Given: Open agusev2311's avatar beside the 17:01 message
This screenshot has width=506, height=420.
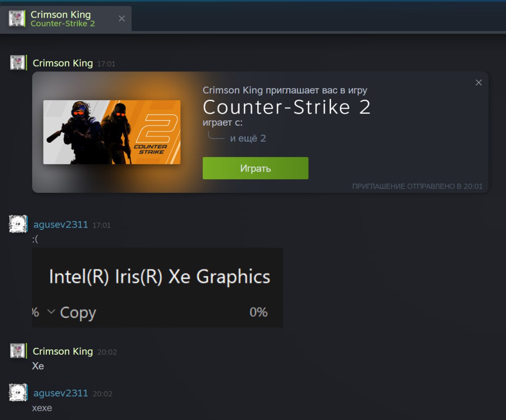Looking at the screenshot, I should [x=18, y=224].
